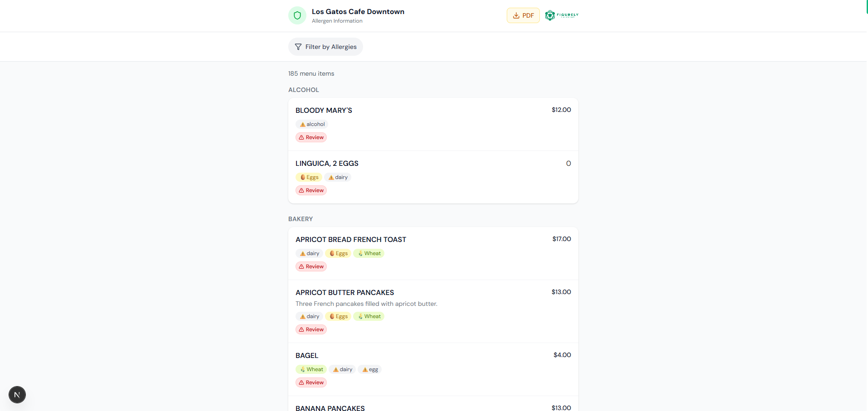The height and width of the screenshot is (411, 868).
Task: Open the Figurely logo link
Action: 562,15
